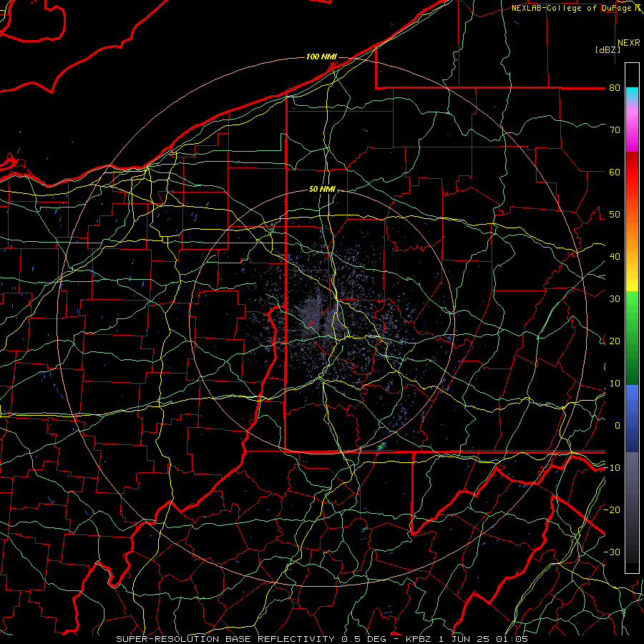
Task: Click the 20 dBZ scale value
Action: tap(615, 341)
